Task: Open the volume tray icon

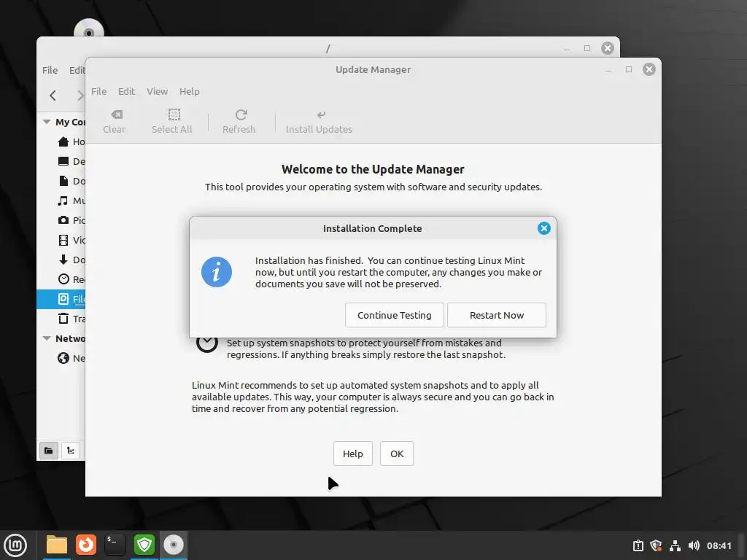Action: point(694,545)
